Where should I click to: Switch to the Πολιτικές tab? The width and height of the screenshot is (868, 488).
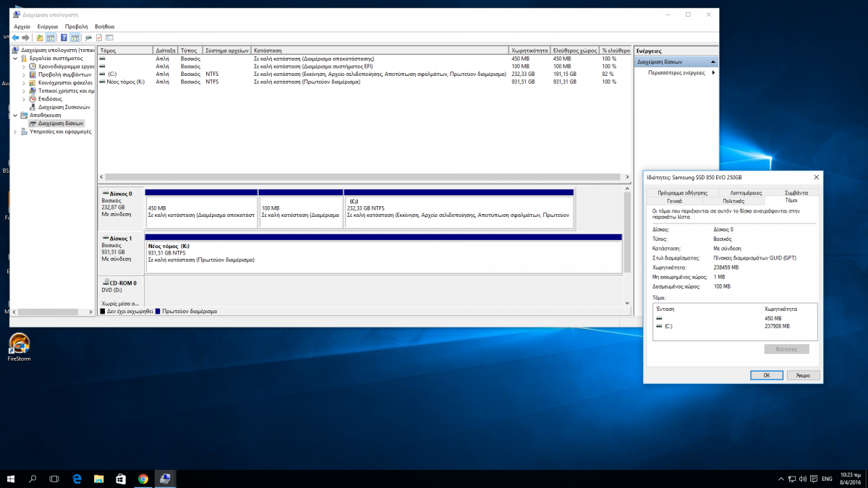733,200
